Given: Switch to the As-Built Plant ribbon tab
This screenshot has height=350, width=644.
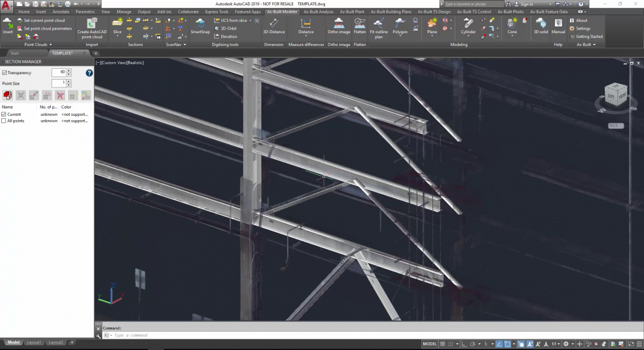Looking at the screenshot, I should (x=352, y=11).
